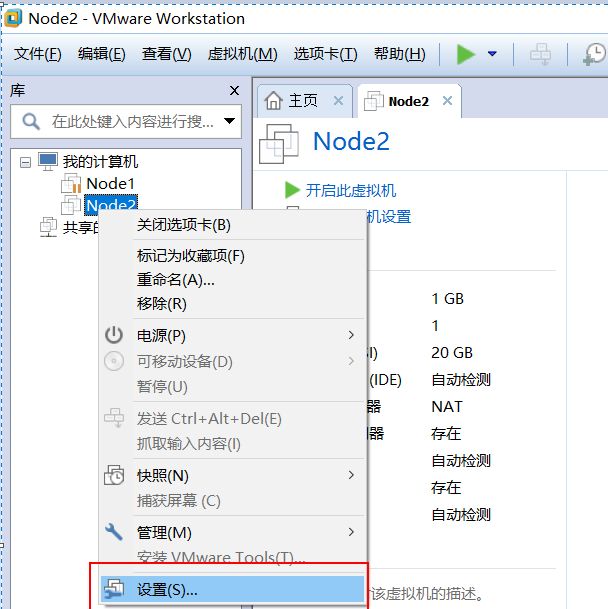Close the 库 library panel
Image resolution: width=608 pixels, height=609 pixels.
(234, 90)
